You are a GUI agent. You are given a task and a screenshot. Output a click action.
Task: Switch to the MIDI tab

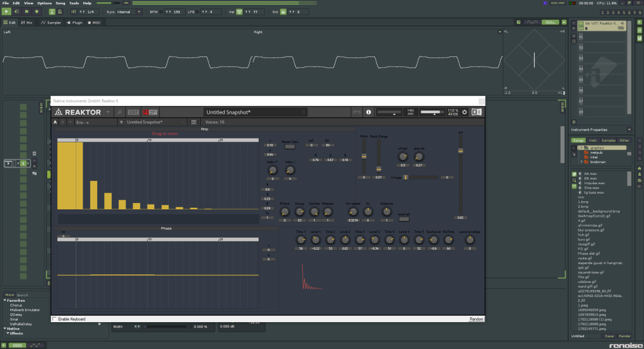click(94, 23)
